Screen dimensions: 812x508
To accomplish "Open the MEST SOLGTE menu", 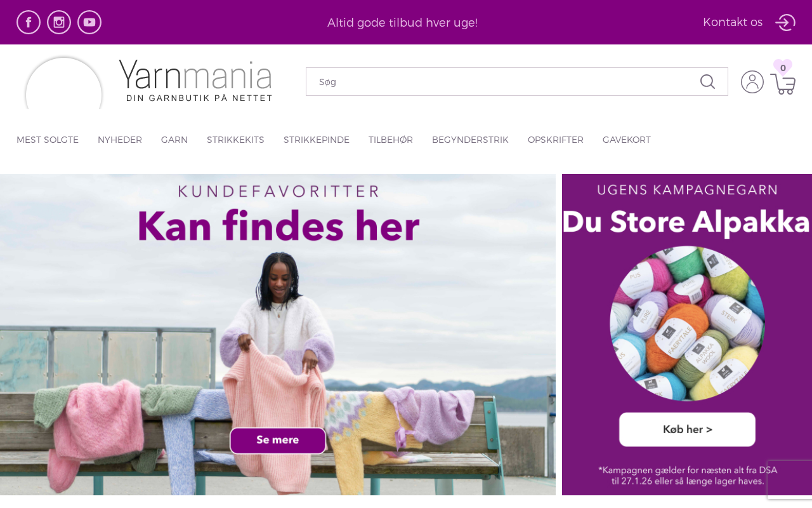I will tap(48, 140).
